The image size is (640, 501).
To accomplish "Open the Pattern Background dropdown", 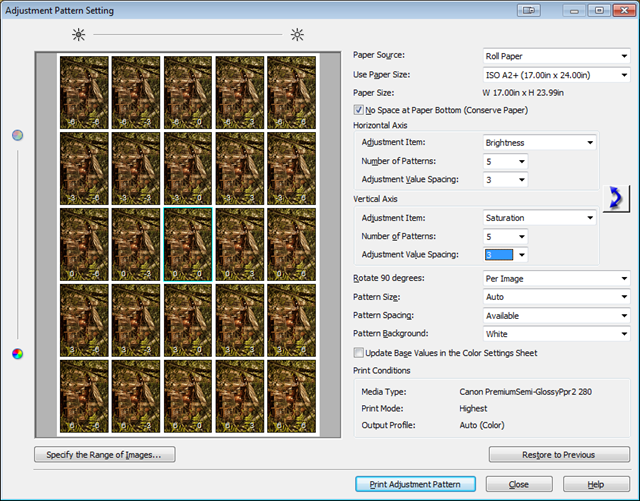I will 555,333.
